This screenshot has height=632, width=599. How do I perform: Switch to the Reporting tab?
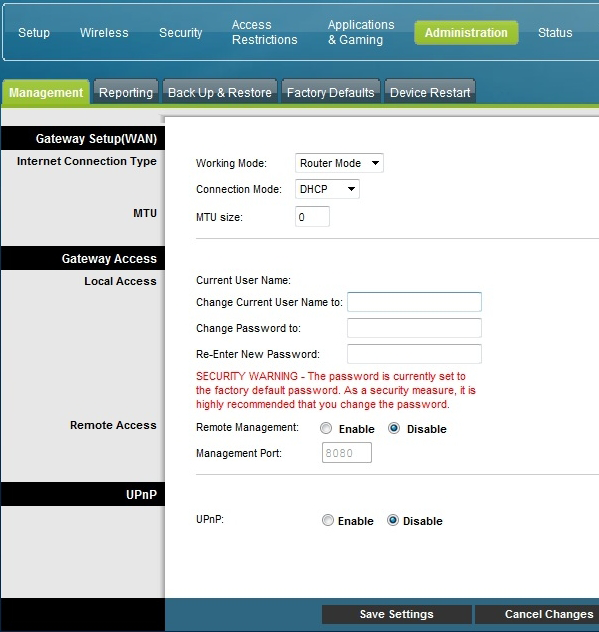pos(126,92)
